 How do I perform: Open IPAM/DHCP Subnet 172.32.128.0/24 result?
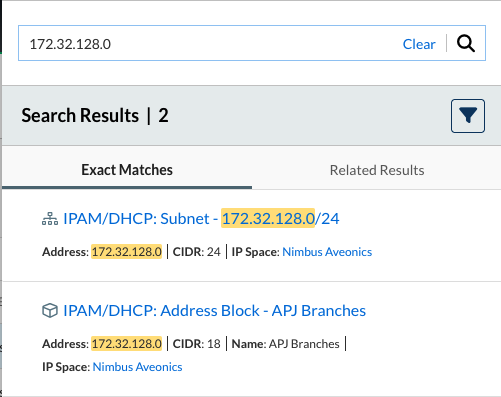(x=201, y=219)
